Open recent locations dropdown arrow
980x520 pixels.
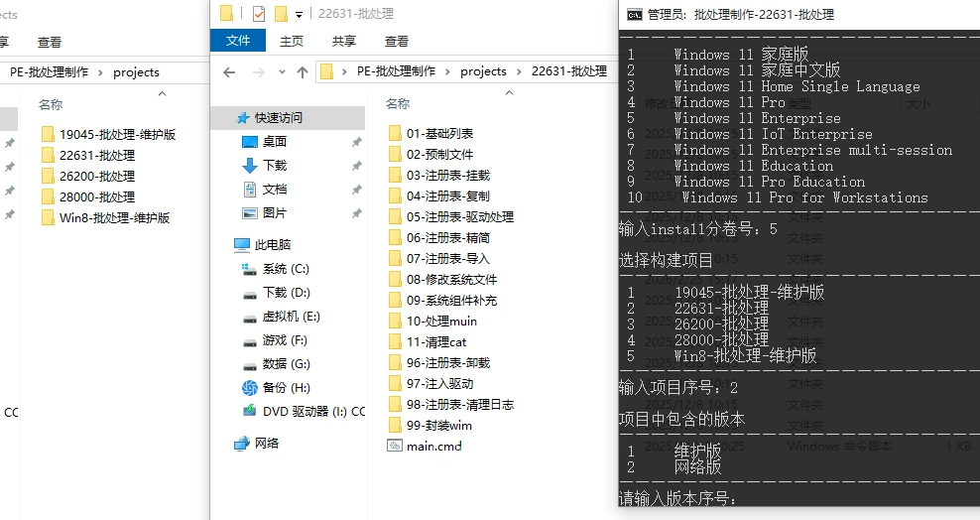282,72
